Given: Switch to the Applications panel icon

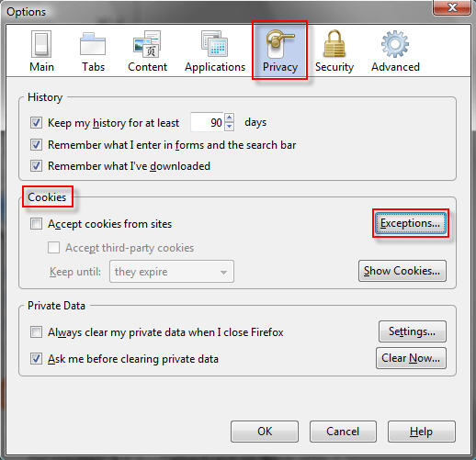Looking at the screenshot, I should (x=214, y=43).
